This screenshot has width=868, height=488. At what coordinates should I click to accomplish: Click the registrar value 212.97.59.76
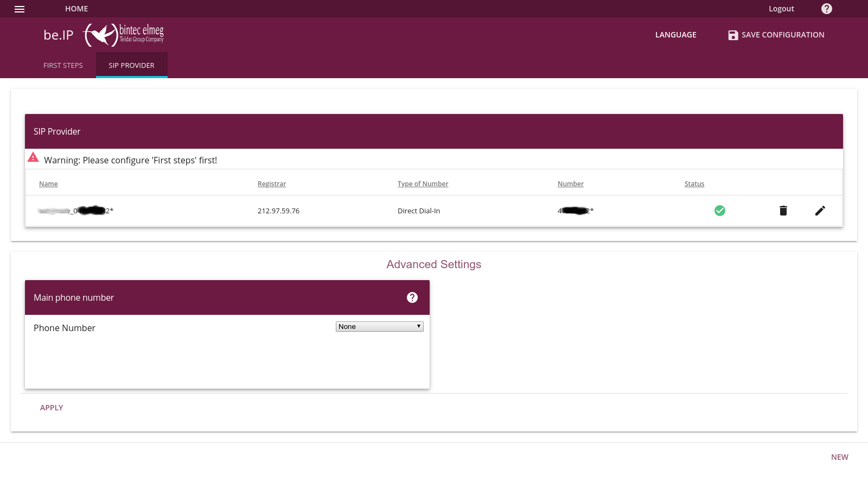click(278, 211)
